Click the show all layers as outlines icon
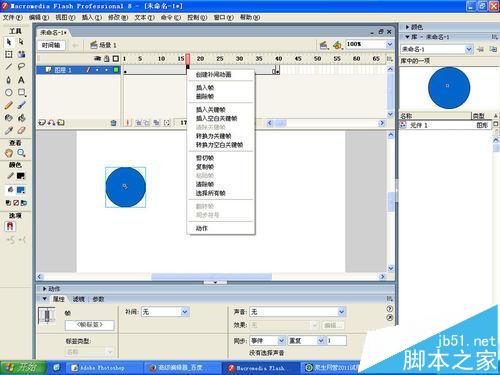The image size is (500, 375). point(116,59)
